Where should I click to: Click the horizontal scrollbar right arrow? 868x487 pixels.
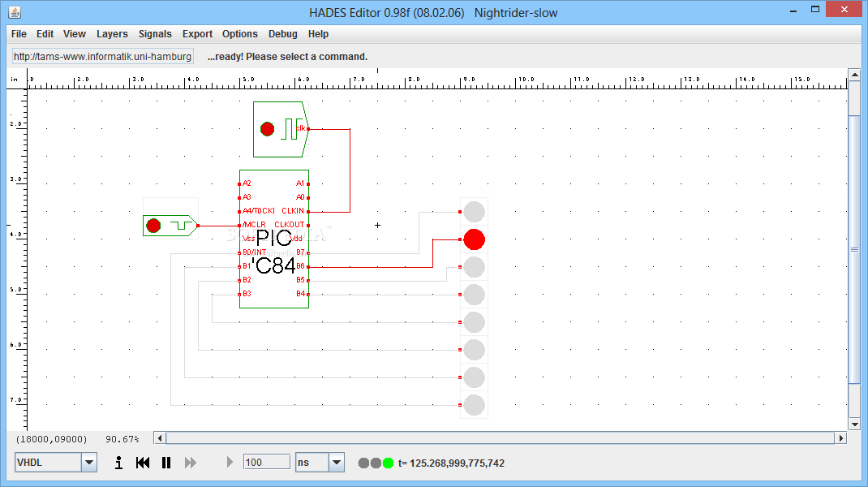pyautogui.click(x=841, y=438)
